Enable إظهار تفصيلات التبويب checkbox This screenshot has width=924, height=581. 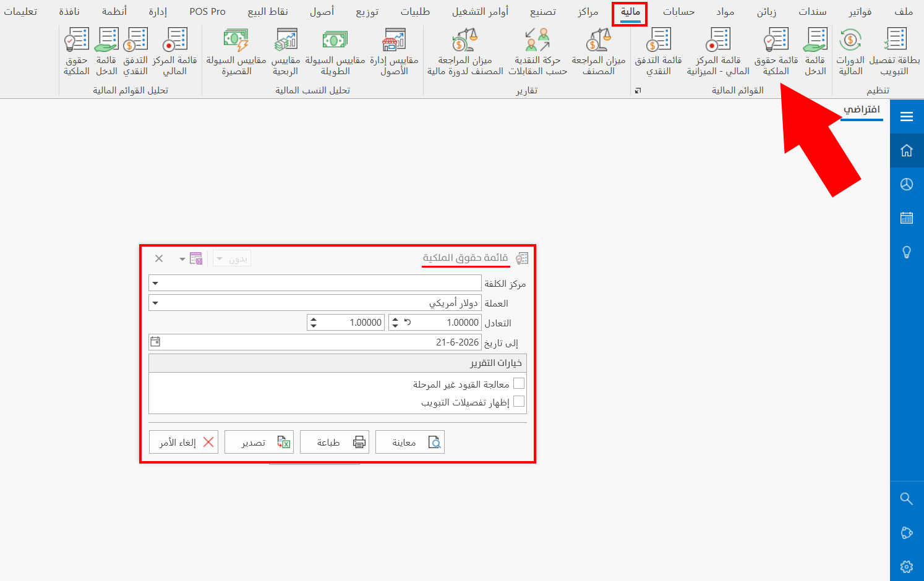pyautogui.click(x=519, y=402)
